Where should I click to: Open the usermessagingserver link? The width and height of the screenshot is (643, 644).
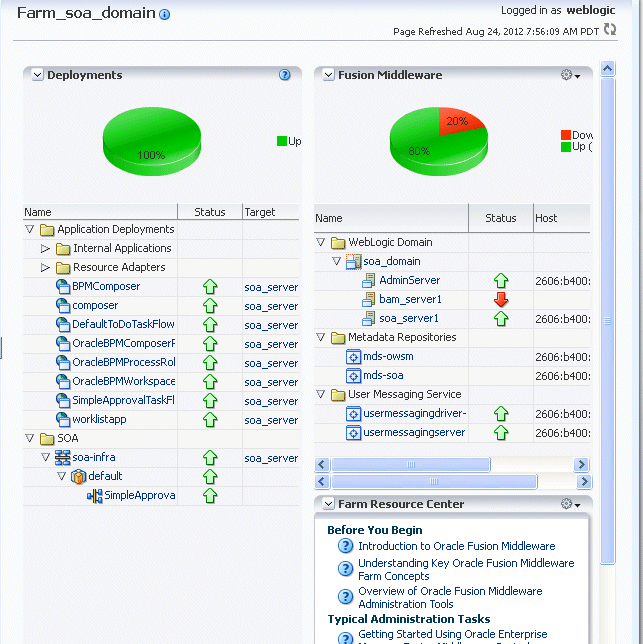(x=414, y=432)
